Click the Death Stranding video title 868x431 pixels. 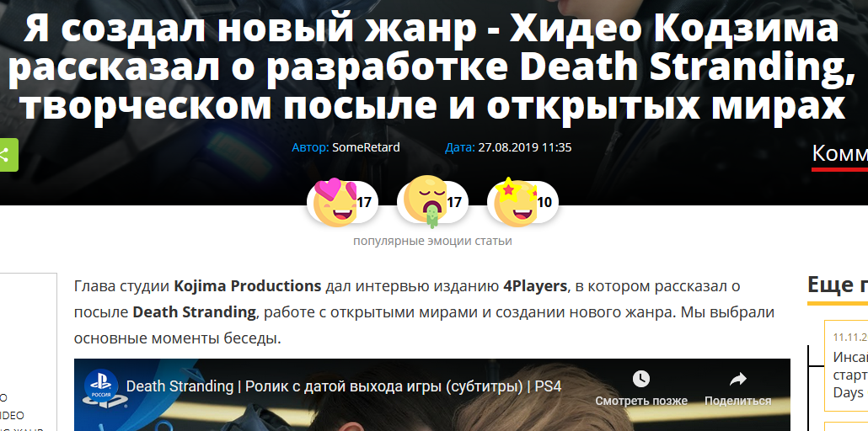(x=344, y=386)
